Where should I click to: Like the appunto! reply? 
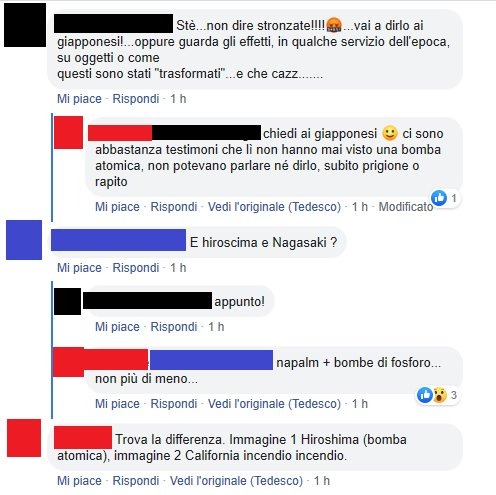pos(117,327)
